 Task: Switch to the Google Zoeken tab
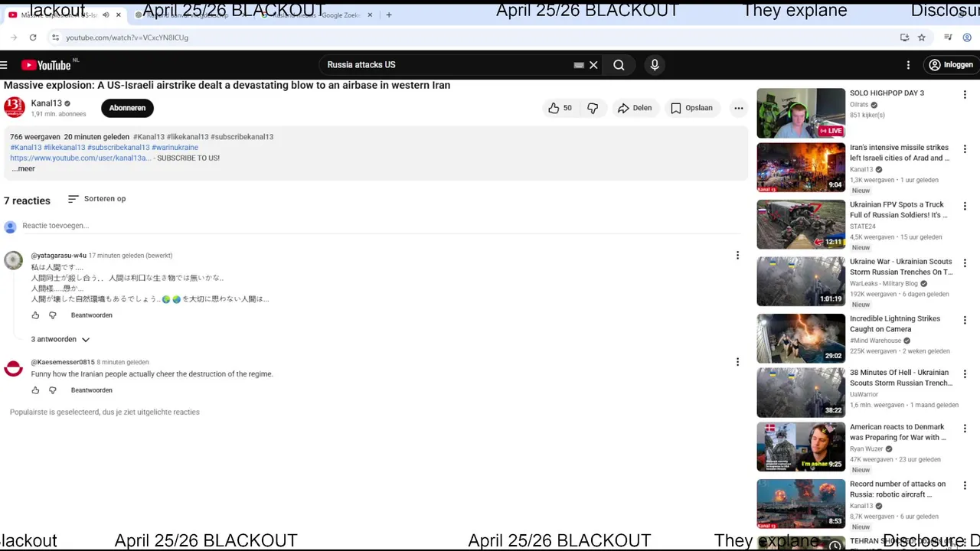click(318, 15)
